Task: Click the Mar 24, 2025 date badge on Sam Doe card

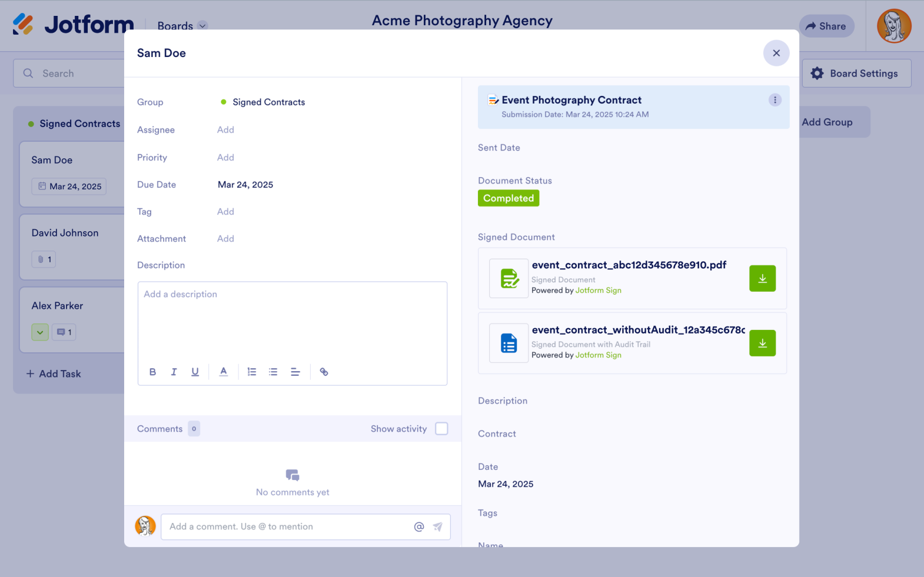Action: point(69,186)
